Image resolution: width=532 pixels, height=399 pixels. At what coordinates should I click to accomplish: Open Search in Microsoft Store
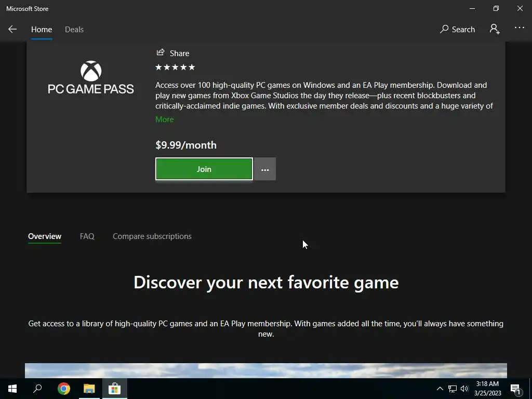(457, 30)
